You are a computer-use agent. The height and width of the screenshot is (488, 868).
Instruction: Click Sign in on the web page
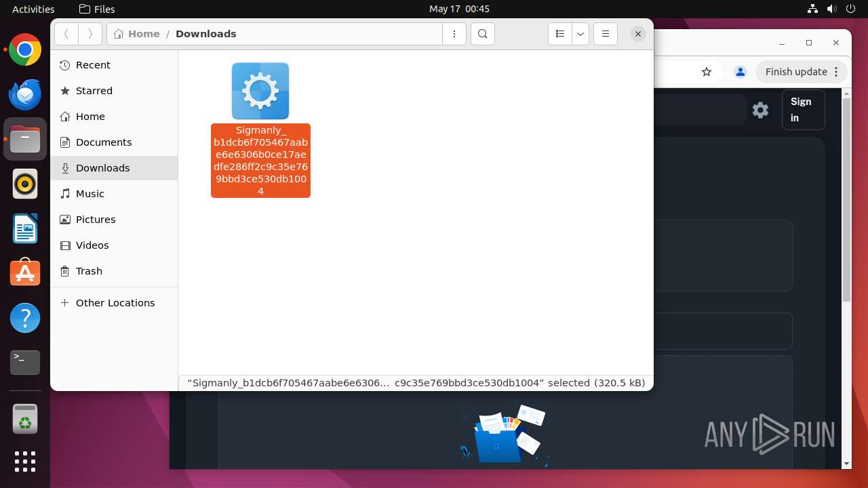(x=804, y=110)
